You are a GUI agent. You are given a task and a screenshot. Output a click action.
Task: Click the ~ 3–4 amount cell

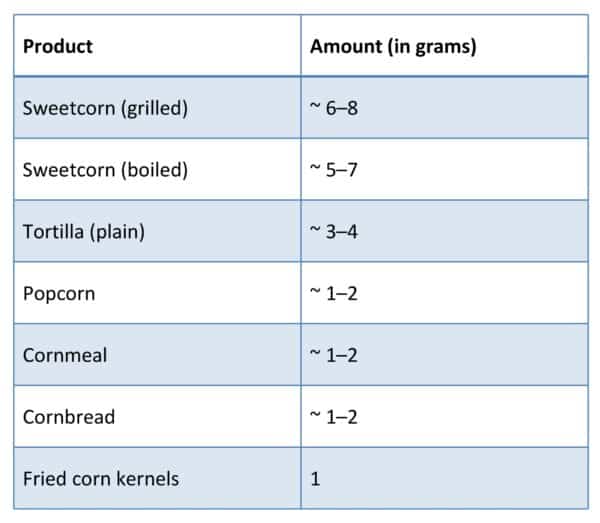(x=445, y=231)
